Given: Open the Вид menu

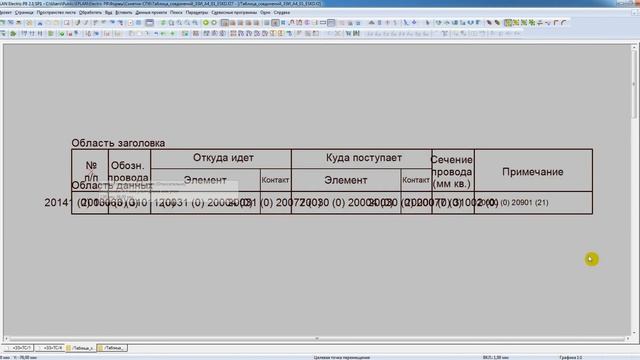Looking at the screenshot, I should click(108, 13).
